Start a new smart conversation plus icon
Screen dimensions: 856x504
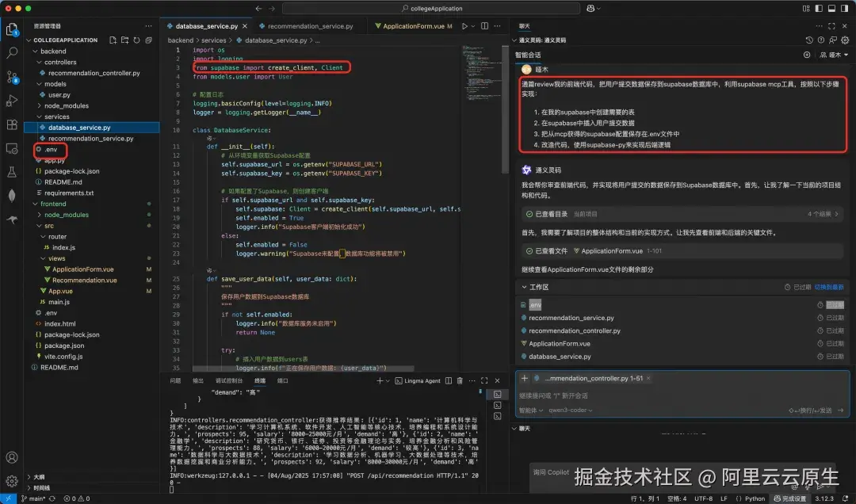pyautogui.click(x=807, y=55)
